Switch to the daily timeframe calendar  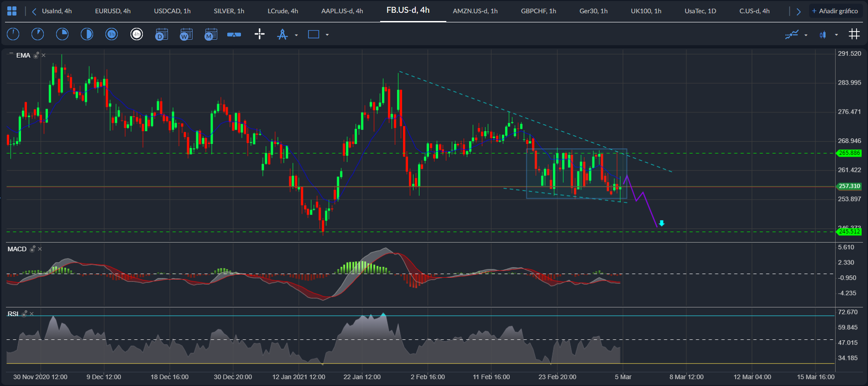pyautogui.click(x=162, y=34)
